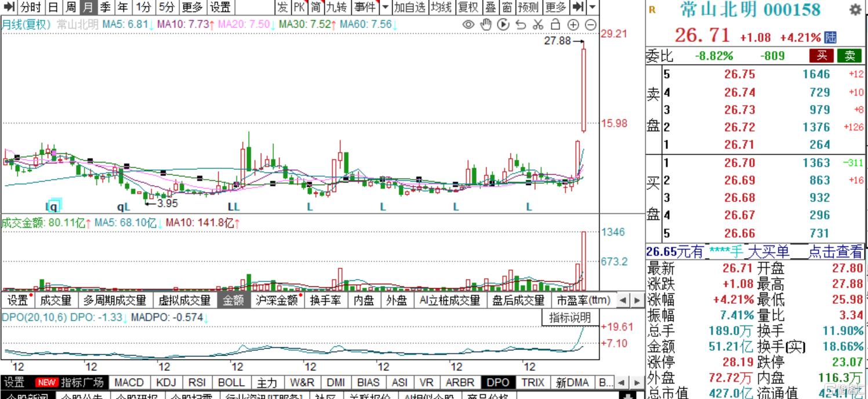Image resolution: width=868 pixels, height=399 pixels.
Task: Select the hand pan tool
Action: tap(486, 25)
